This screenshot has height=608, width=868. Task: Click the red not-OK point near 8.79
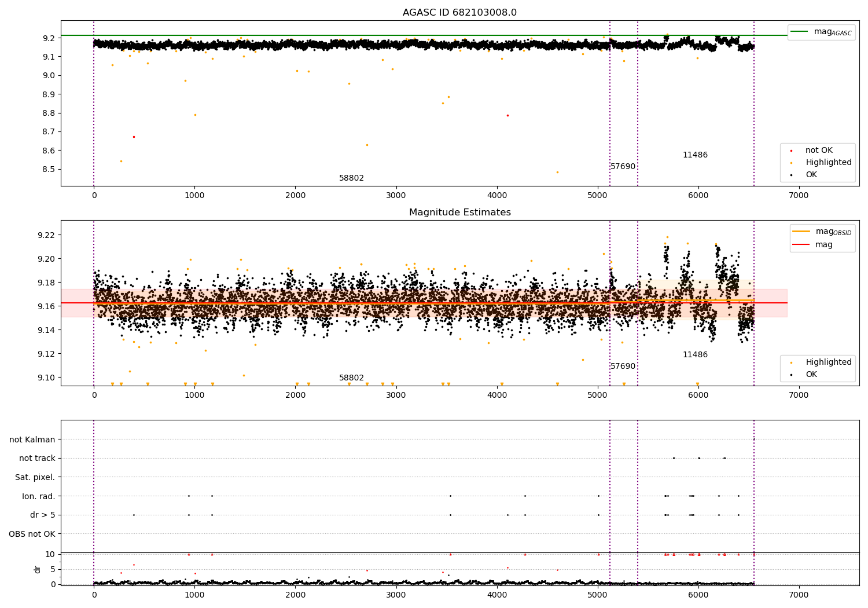tap(507, 115)
